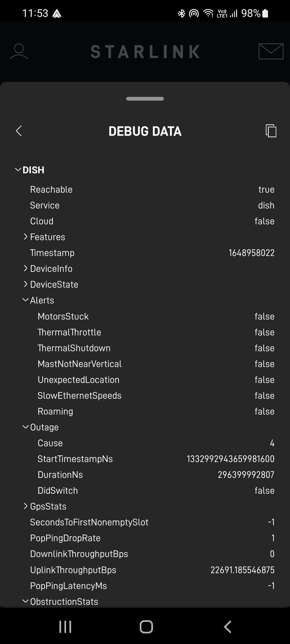290x644 pixels.
Task: Open the inbox envelope icon
Action: click(x=271, y=52)
